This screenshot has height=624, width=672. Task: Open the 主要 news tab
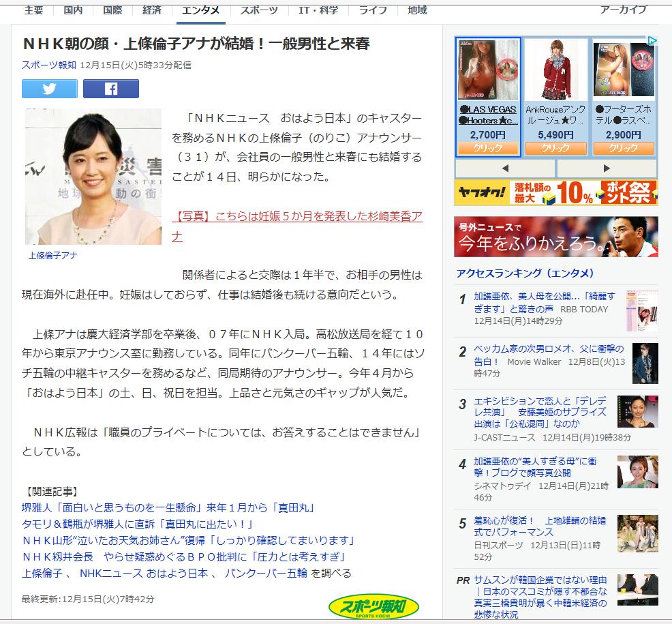click(33, 10)
